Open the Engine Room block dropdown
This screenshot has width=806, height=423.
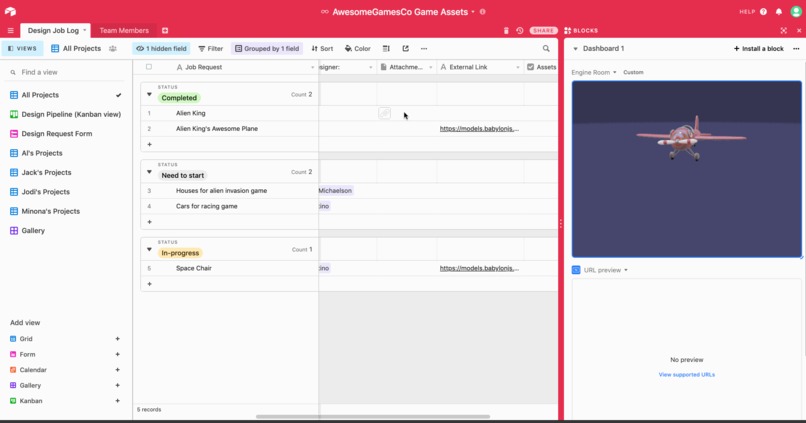pyautogui.click(x=615, y=72)
